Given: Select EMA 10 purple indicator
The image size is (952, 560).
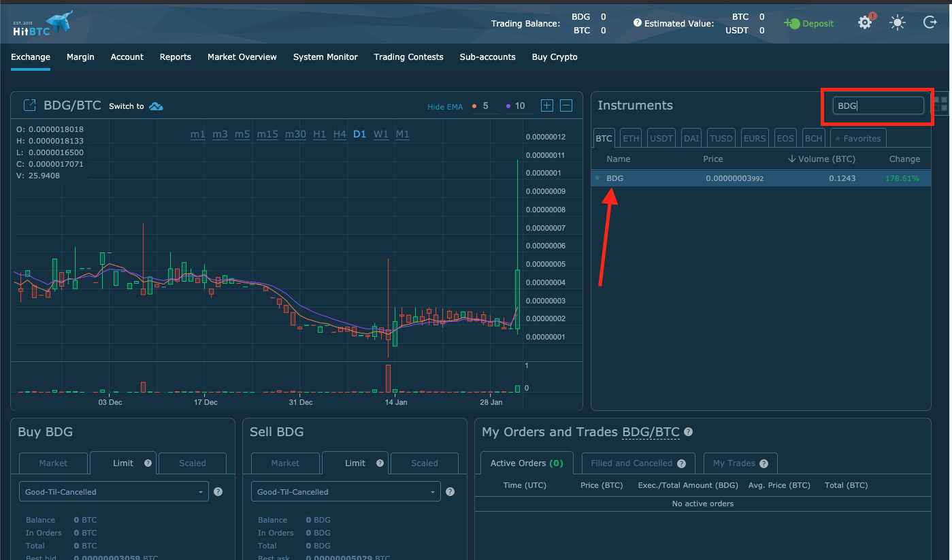Looking at the screenshot, I should point(516,106).
